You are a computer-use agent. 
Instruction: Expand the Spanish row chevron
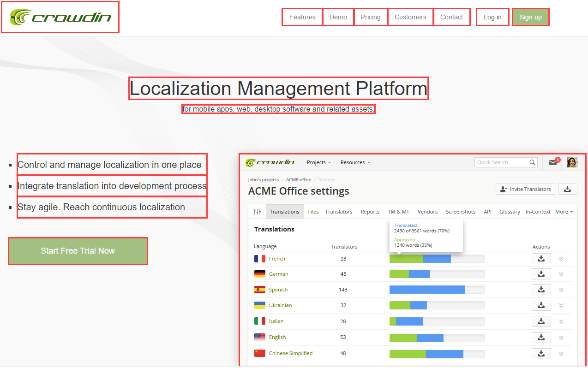click(x=561, y=290)
